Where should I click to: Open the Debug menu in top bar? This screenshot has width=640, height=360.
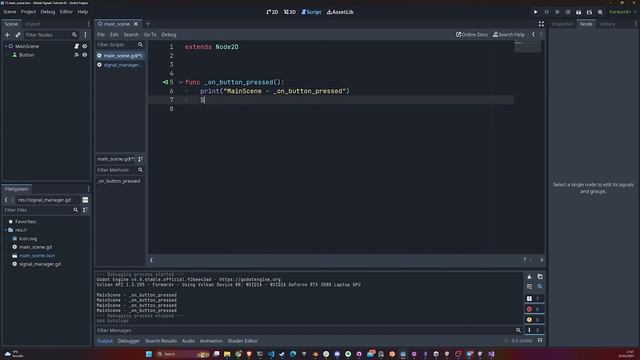point(48,12)
